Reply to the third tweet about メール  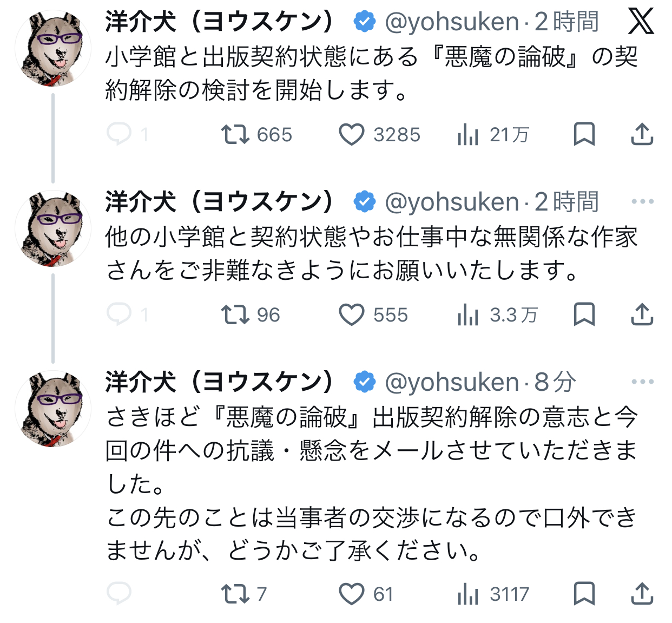point(119,593)
